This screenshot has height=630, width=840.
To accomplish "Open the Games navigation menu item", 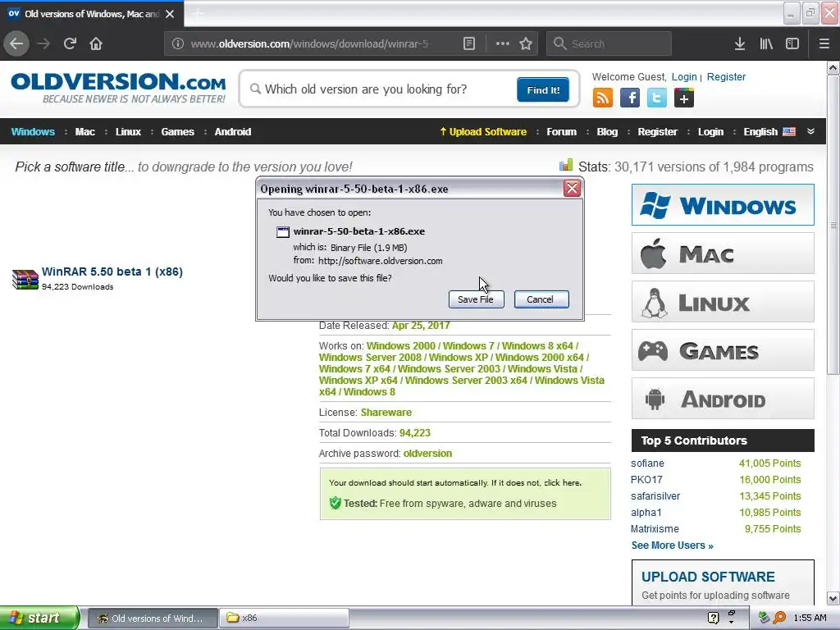I will coord(177,132).
